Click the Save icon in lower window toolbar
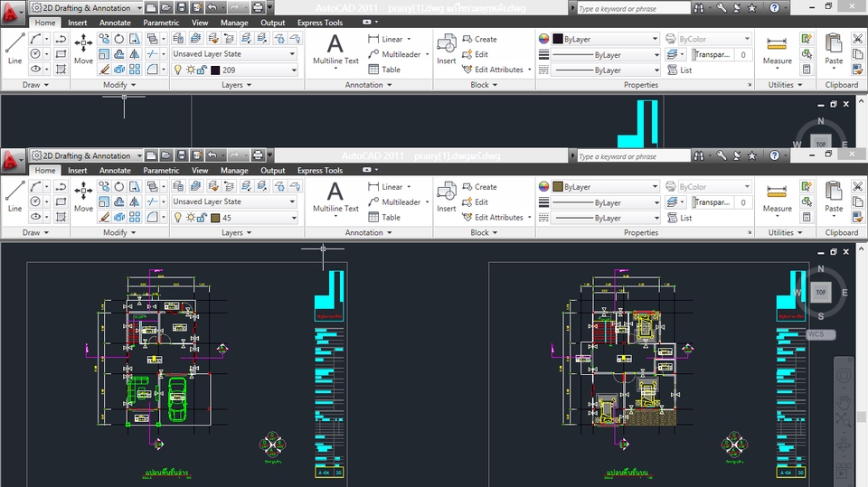868x487 pixels. coord(182,155)
